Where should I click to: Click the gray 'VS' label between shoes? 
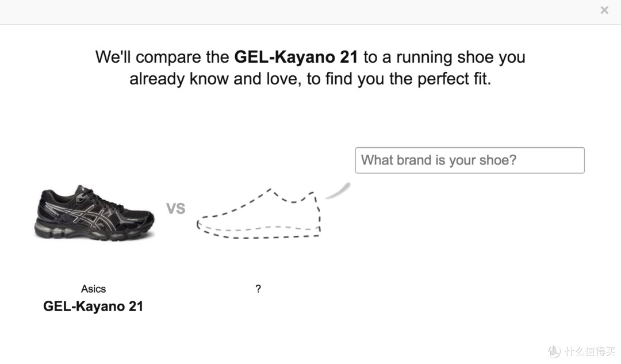point(175,208)
